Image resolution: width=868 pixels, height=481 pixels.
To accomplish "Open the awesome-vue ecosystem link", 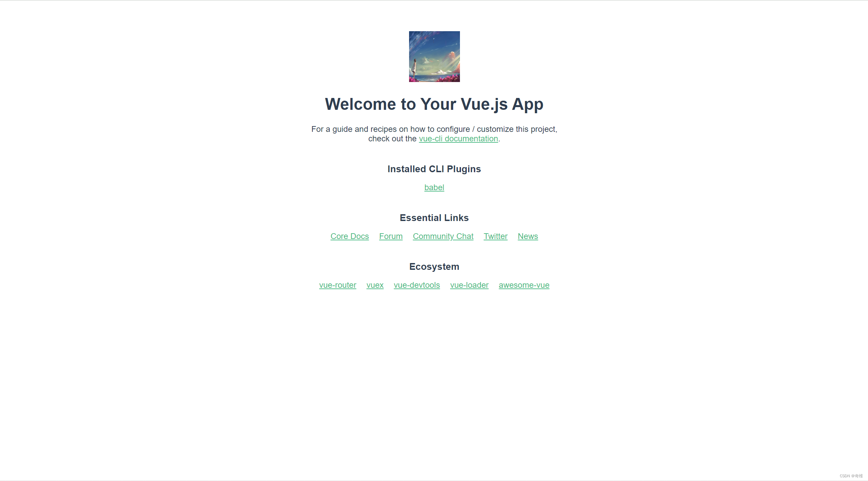I will pos(524,285).
